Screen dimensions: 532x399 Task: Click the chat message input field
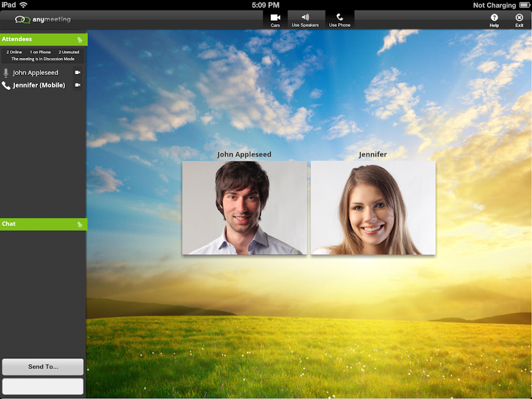point(43,387)
